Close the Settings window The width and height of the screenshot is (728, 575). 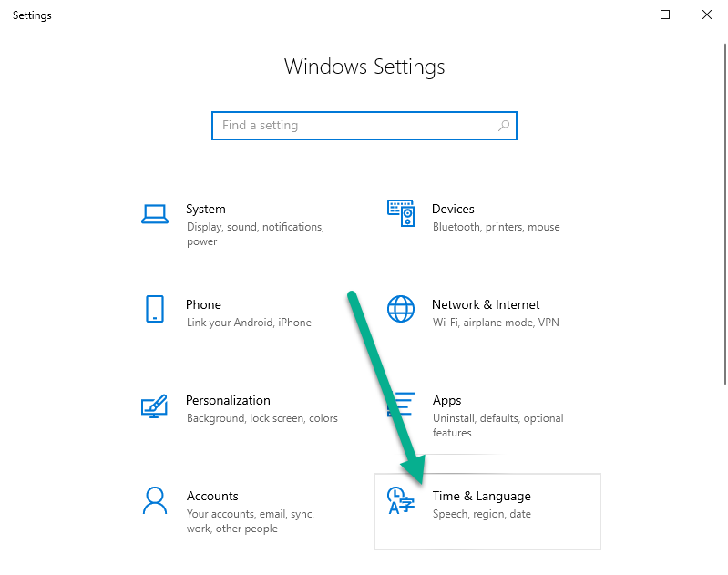click(707, 15)
